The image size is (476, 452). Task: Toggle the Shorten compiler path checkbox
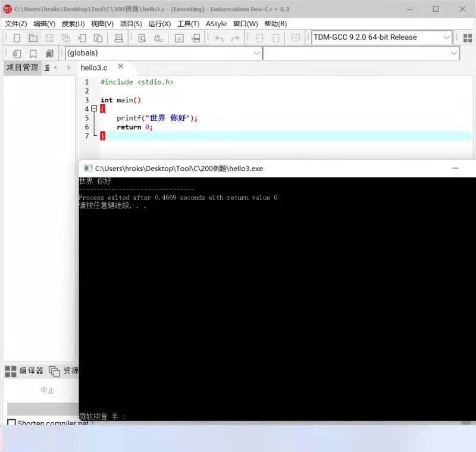12,423
